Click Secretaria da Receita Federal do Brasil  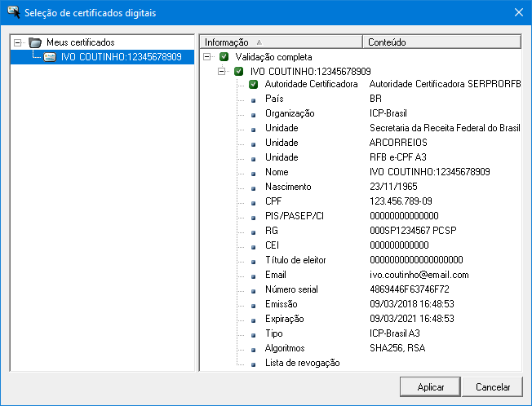point(445,128)
